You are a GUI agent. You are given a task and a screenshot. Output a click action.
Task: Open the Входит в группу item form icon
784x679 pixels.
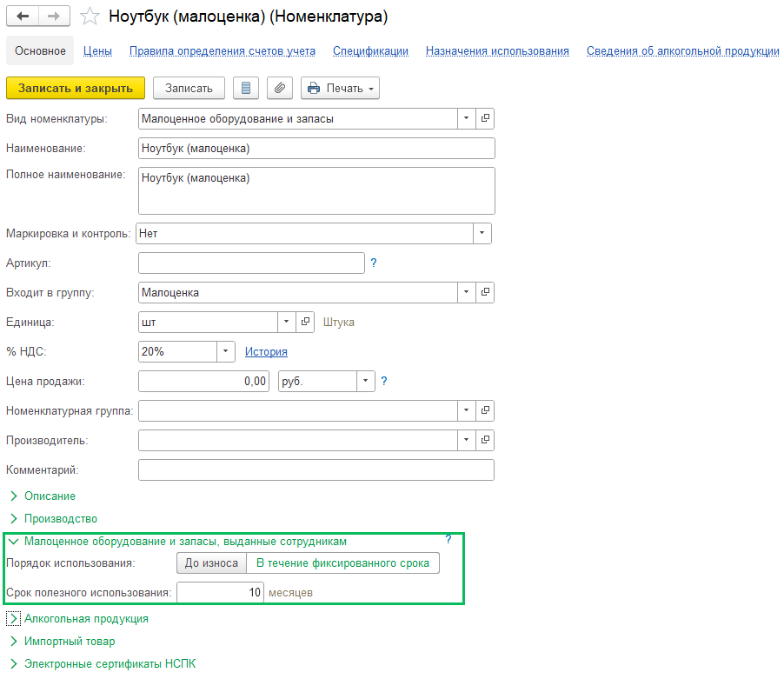485,293
